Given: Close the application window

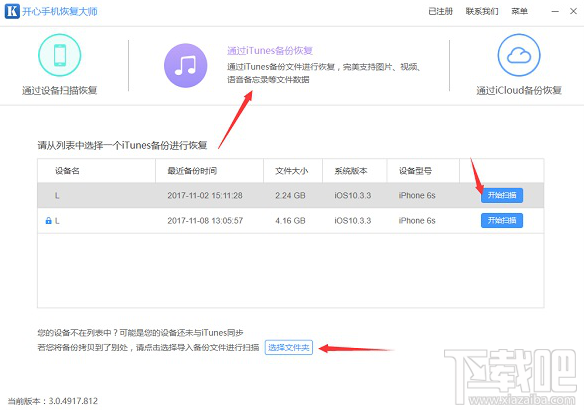Looking at the screenshot, I should (x=574, y=12).
